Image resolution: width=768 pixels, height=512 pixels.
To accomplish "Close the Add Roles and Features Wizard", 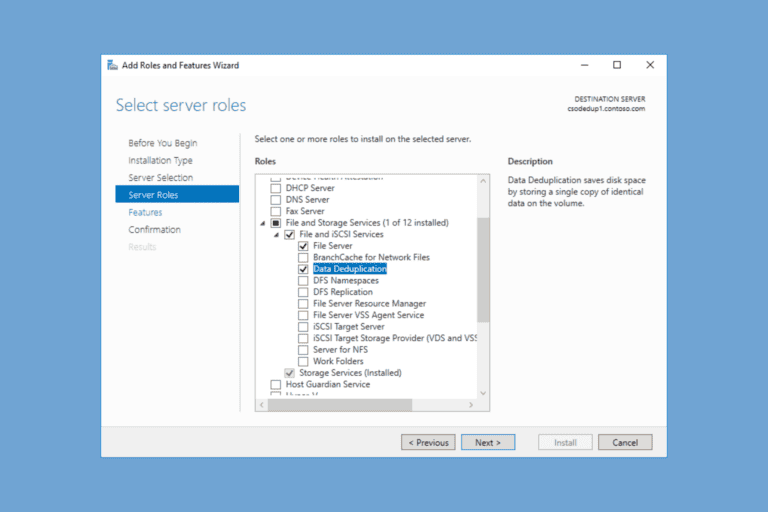I will (x=650, y=65).
